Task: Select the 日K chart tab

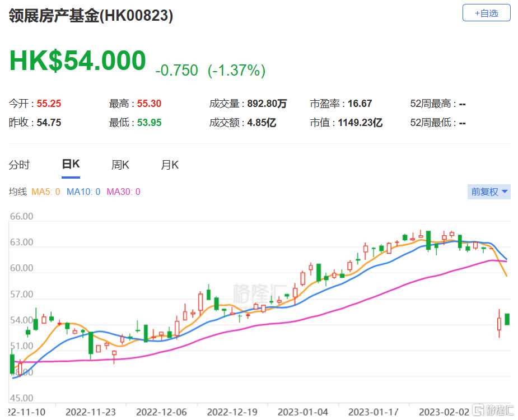Action: tap(71, 164)
